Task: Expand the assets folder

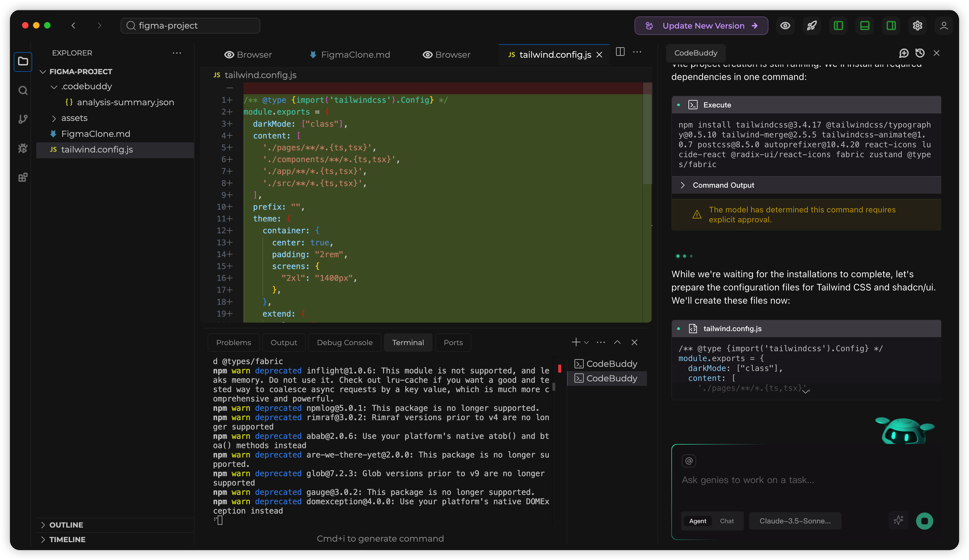Action: pos(74,118)
